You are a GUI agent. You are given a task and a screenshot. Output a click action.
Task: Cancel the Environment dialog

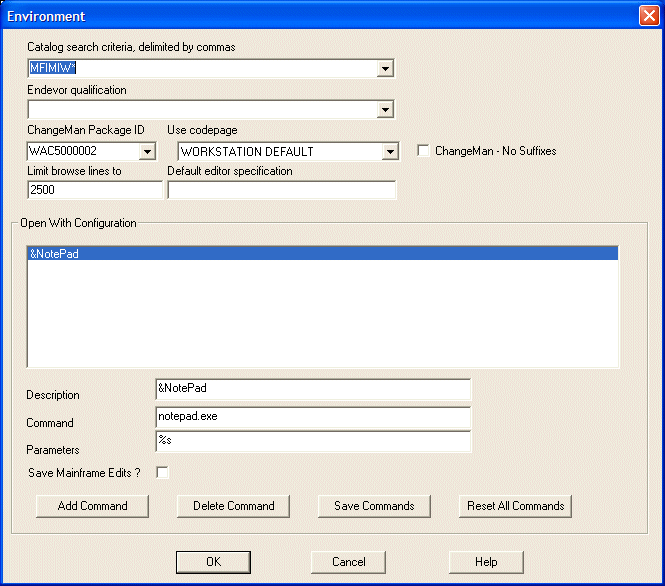point(348,562)
